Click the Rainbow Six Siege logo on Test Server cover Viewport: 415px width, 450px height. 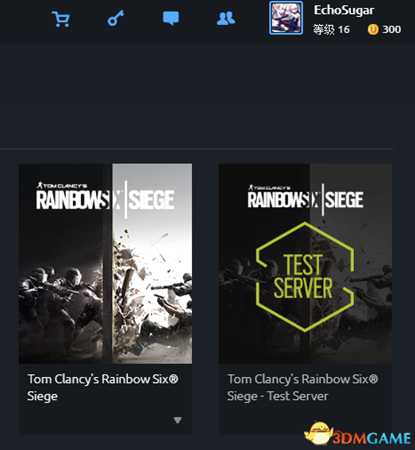point(305,199)
